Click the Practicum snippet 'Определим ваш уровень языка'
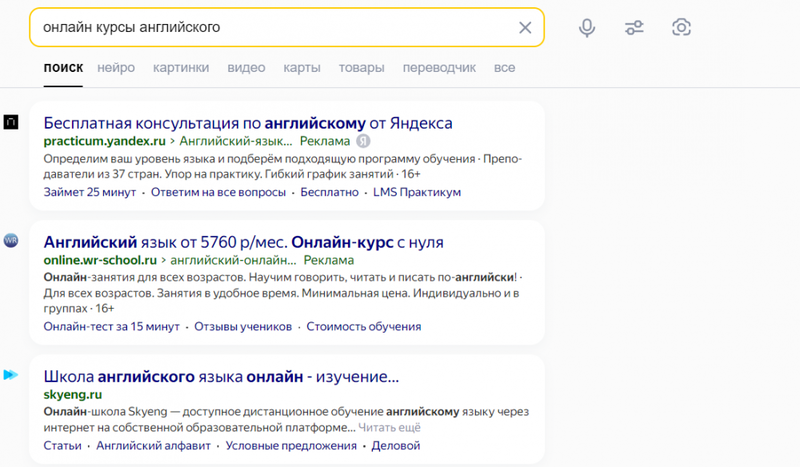The width and height of the screenshot is (800, 467). coord(283,166)
